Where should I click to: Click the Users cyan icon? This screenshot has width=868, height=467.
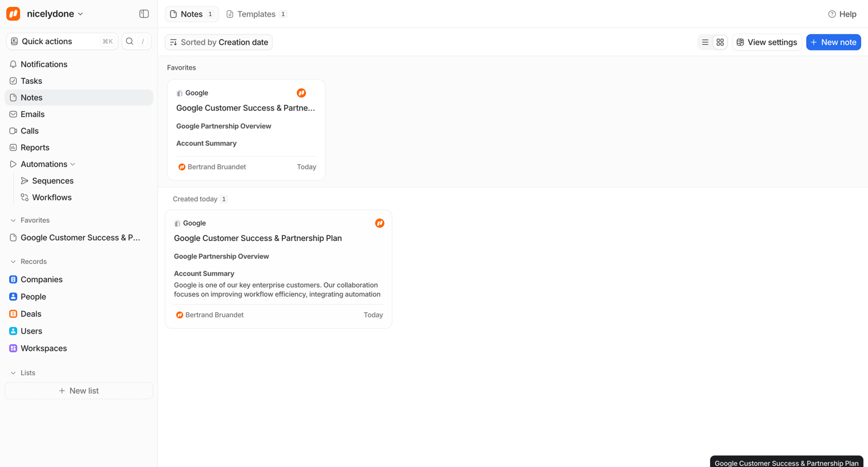pos(13,331)
